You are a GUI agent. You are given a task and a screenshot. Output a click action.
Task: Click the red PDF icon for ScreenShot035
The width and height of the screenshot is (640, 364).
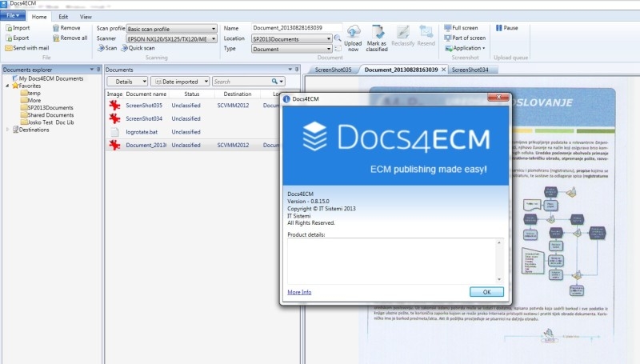[114, 106]
